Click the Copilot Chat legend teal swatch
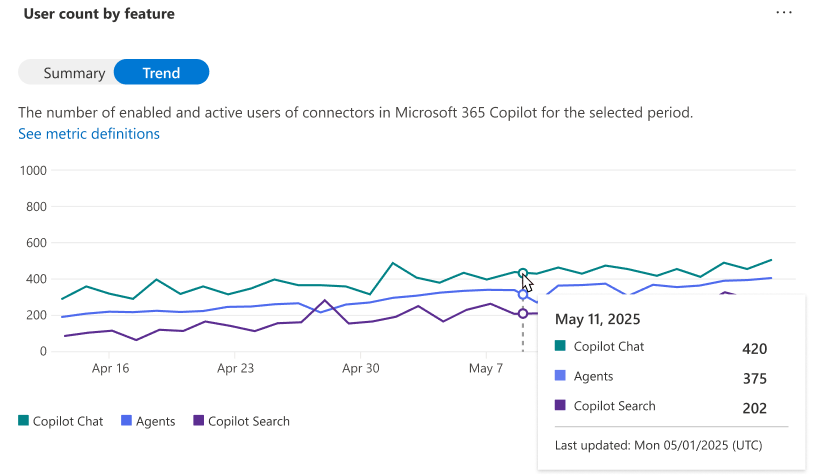 tap(23, 420)
